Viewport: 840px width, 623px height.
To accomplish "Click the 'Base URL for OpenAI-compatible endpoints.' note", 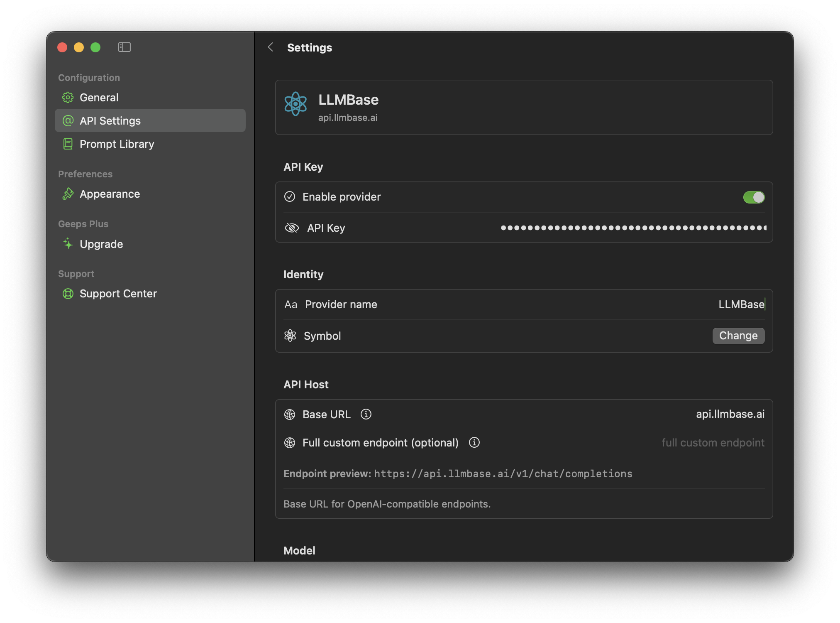I will 387,504.
